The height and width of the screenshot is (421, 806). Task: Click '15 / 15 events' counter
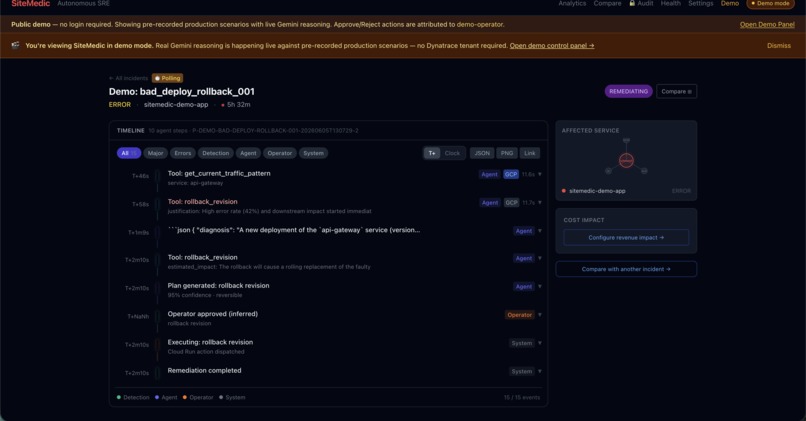point(522,397)
